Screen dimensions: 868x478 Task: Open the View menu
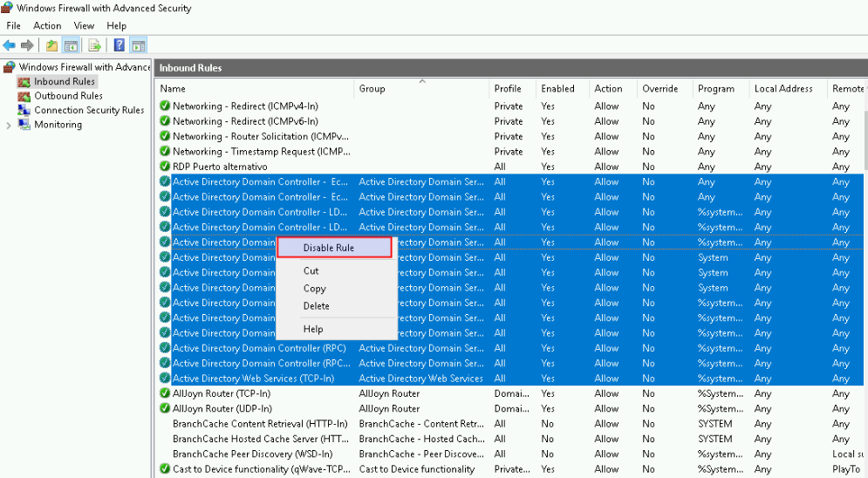click(84, 25)
